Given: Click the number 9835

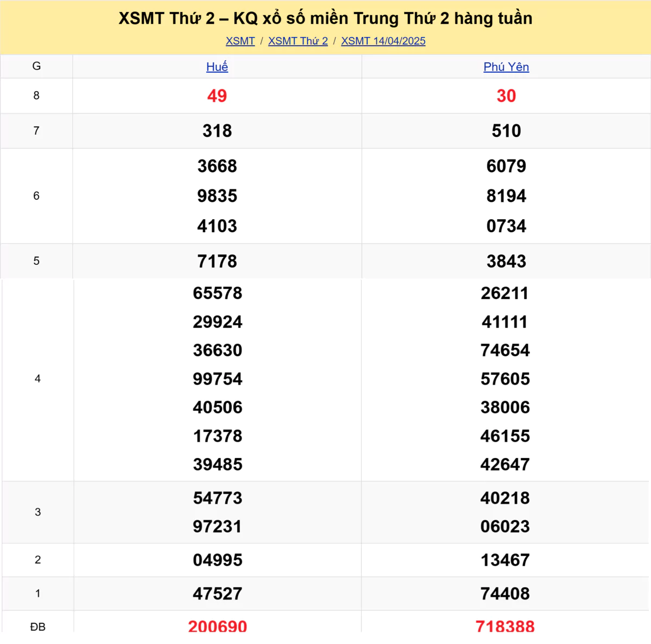Looking at the screenshot, I should pos(217,196).
